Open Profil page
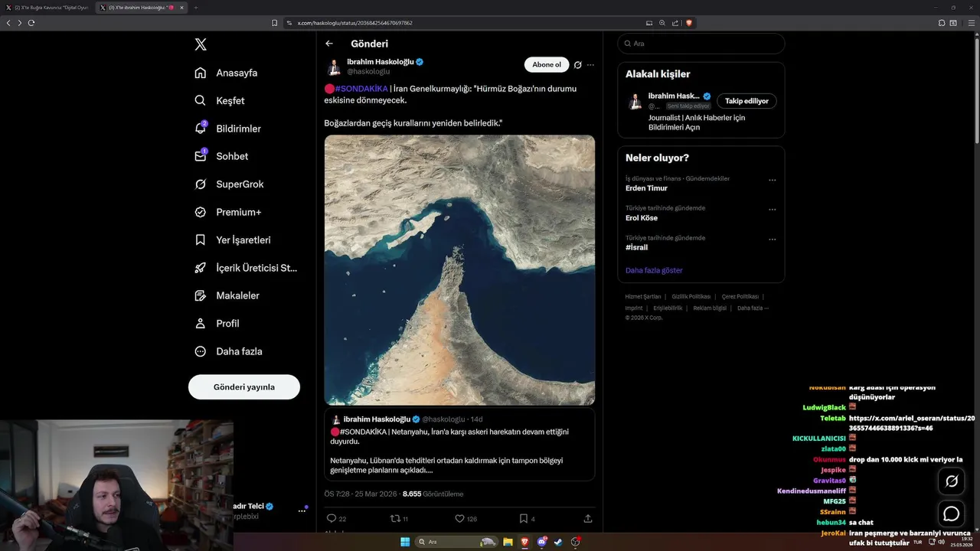The width and height of the screenshot is (980, 551). click(217, 323)
